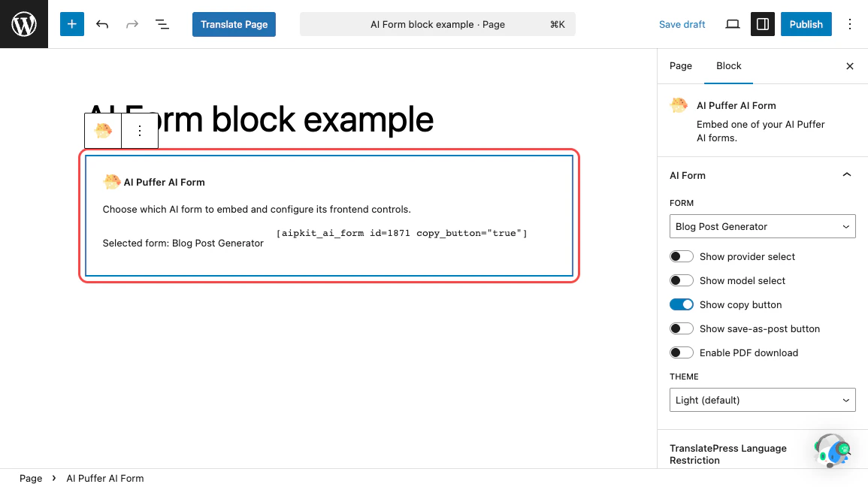The image size is (868, 487).
Task: Open the Form dropdown showing Blog Post Generator
Action: coord(762,226)
